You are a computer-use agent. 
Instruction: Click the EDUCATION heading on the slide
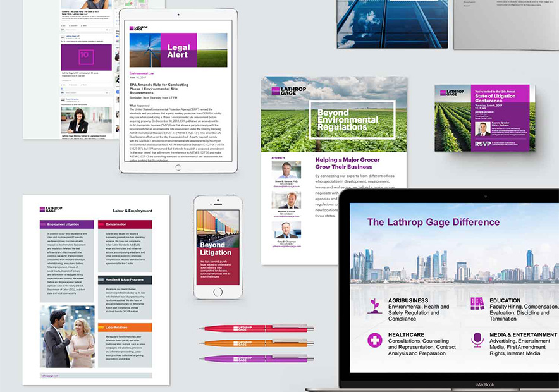click(505, 300)
